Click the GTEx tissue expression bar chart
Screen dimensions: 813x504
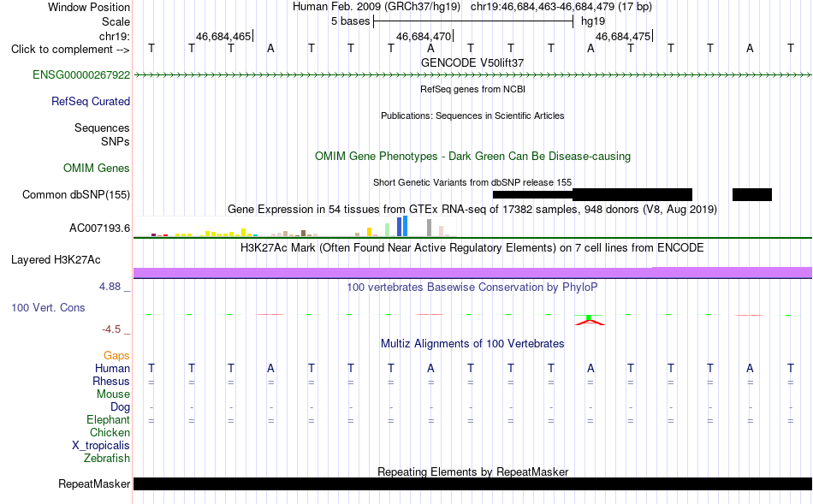[x=295, y=227]
